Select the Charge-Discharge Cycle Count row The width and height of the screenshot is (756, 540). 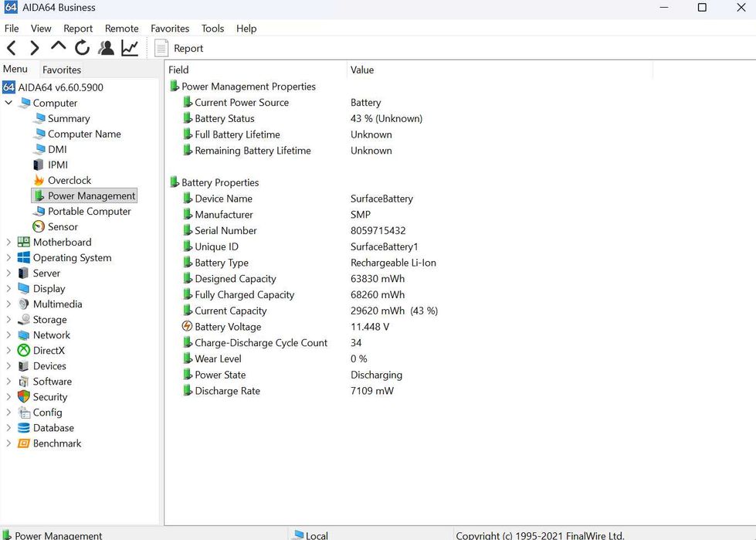272,343
